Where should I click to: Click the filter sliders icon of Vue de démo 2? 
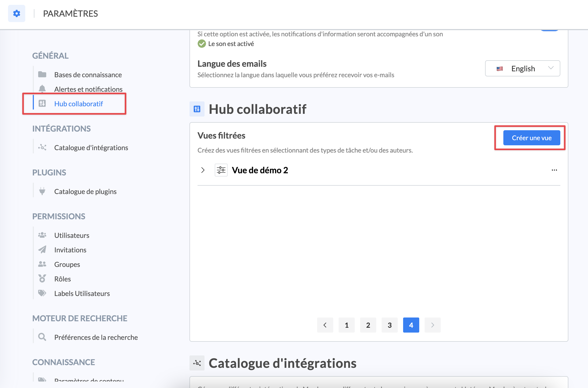click(221, 170)
